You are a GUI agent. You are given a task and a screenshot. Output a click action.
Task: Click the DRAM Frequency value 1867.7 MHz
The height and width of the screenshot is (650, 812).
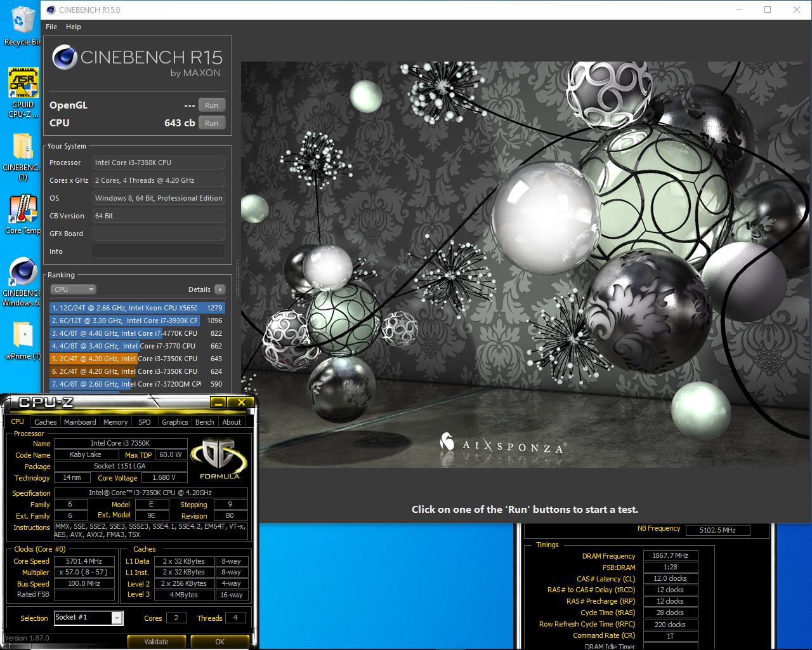pyautogui.click(x=671, y=555)
